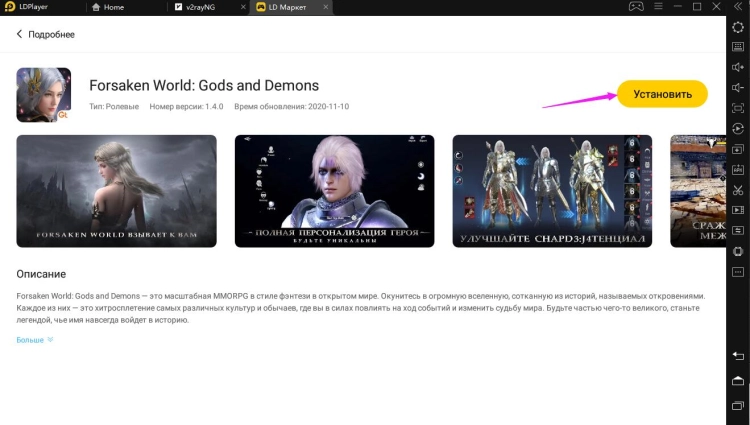Open keyboard mapping tool in sidebar
Viewport: 750px width, 425px height.
[738, 47]
